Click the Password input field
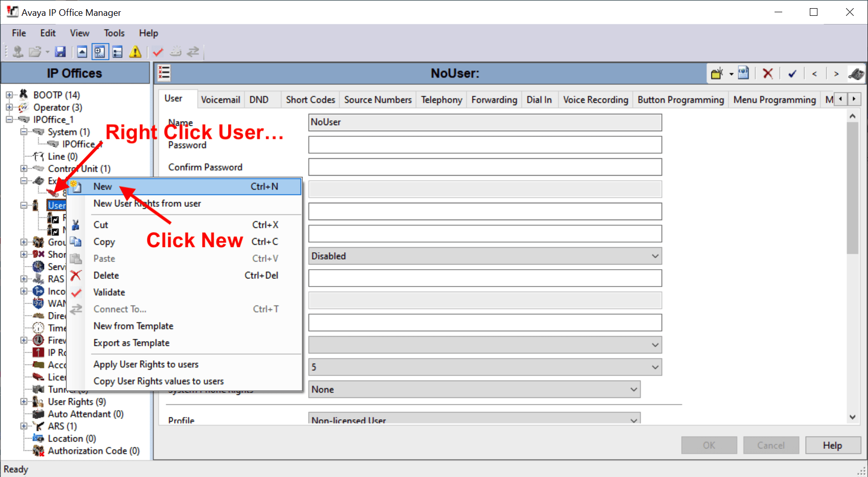 [x=485, y=145]
